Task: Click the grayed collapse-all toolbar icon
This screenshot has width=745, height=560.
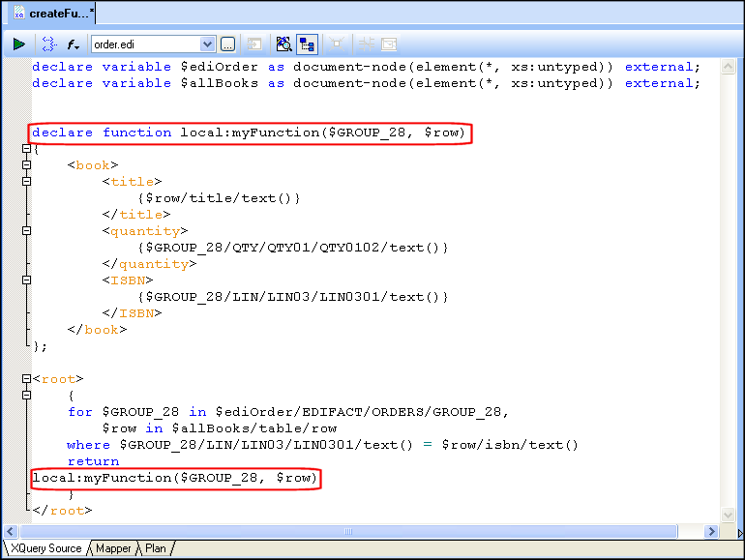Action: click(337, 44)
